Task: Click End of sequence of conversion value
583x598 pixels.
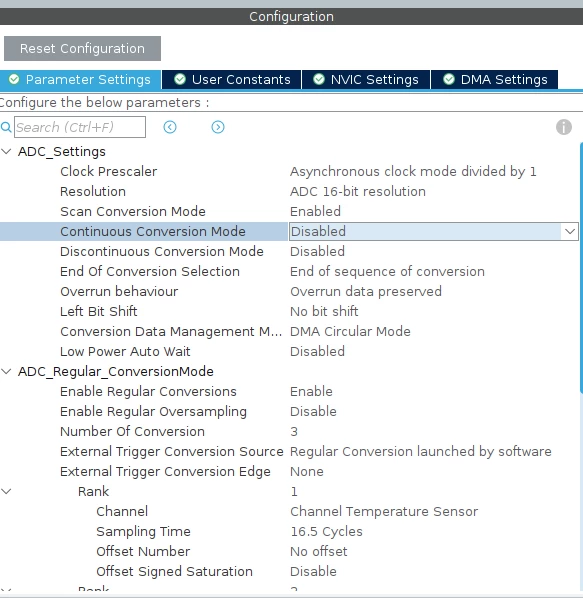Action: [x=387, y=272]
